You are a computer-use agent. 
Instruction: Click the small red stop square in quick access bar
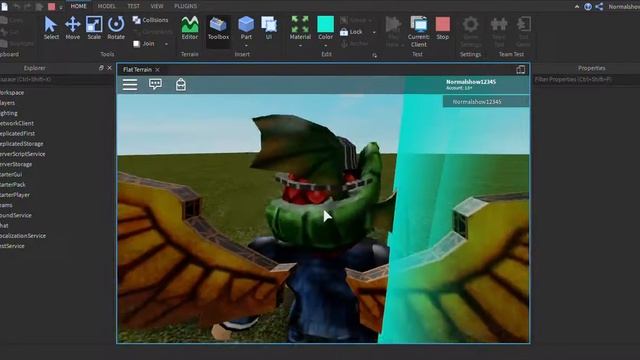[x=52, y=7]
